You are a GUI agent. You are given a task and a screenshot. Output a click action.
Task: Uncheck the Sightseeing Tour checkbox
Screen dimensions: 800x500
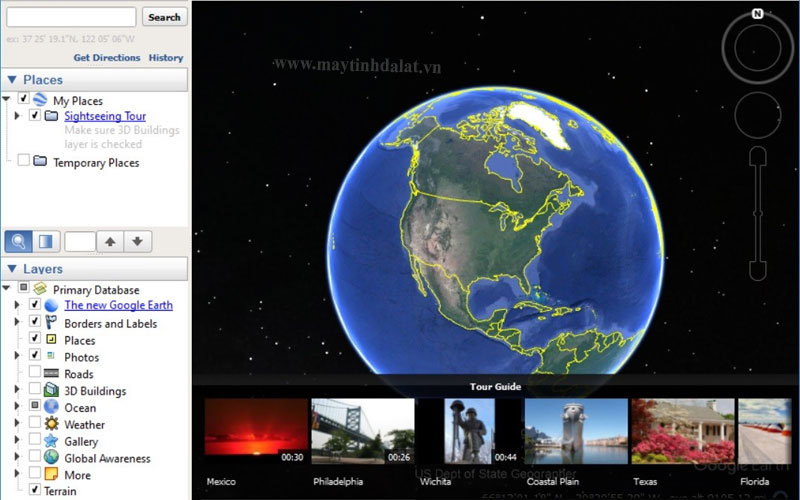pos(35,115)
